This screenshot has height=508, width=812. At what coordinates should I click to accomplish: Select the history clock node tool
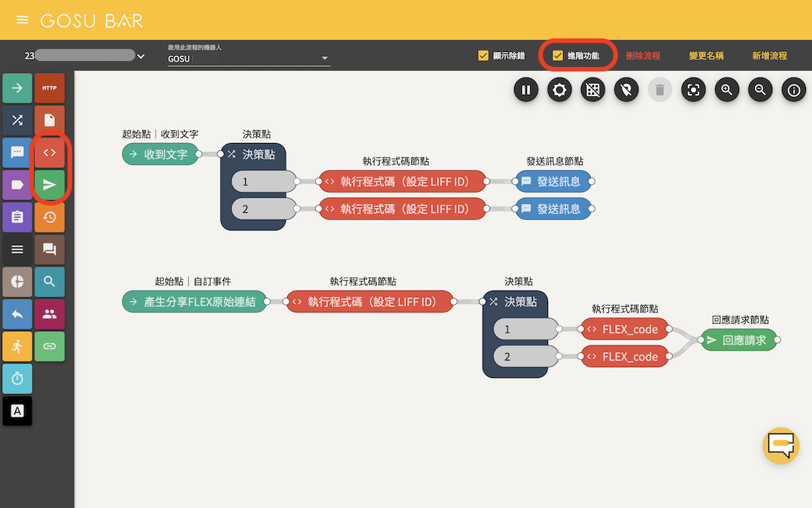pos(50,217)
